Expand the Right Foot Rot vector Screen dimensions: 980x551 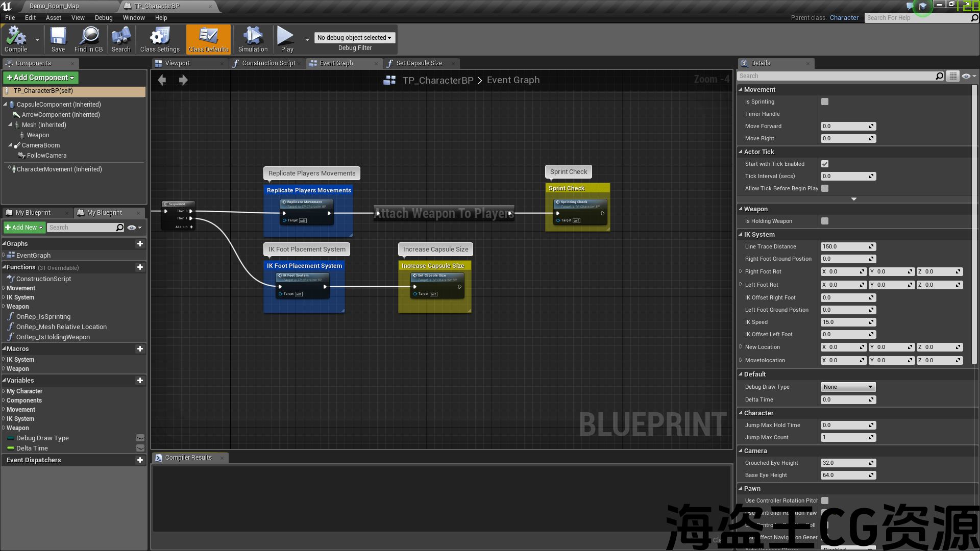pos(741,271)
